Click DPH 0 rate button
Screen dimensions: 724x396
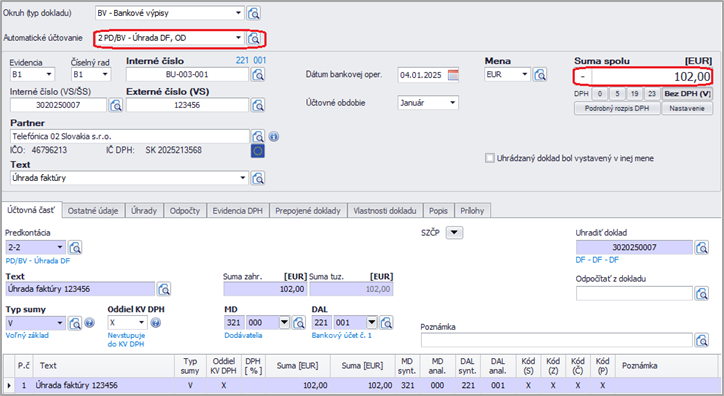[600, 94]
